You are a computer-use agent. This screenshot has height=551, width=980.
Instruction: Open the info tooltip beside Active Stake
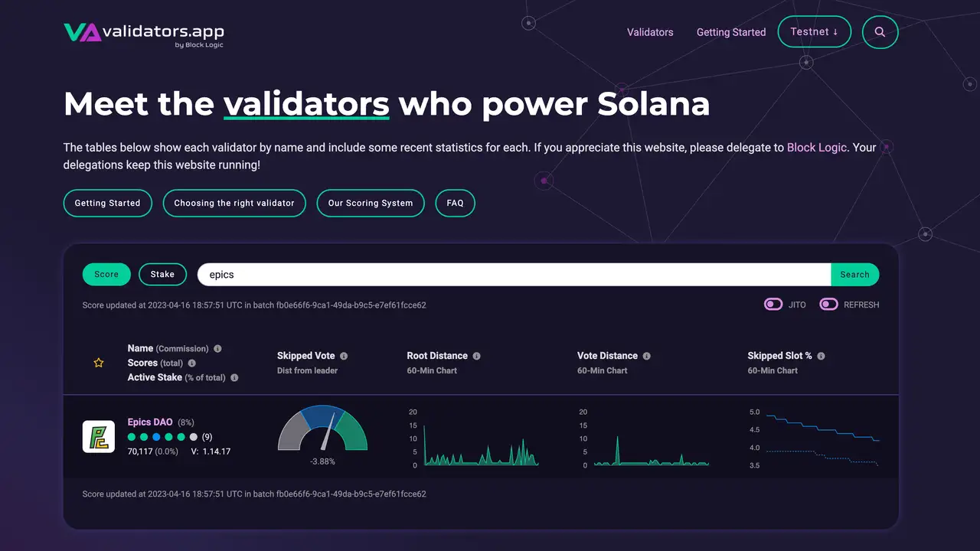pyautogui.click(x=234, y=377)
